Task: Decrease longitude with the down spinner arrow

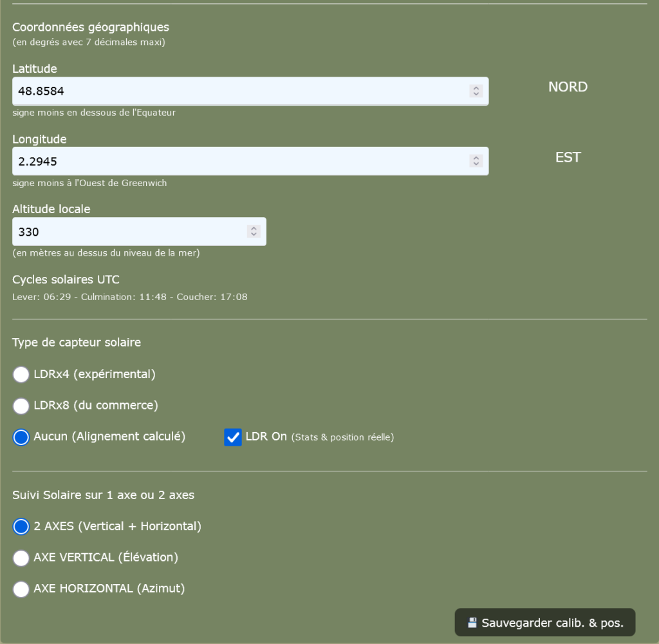Action: point(476,164)
